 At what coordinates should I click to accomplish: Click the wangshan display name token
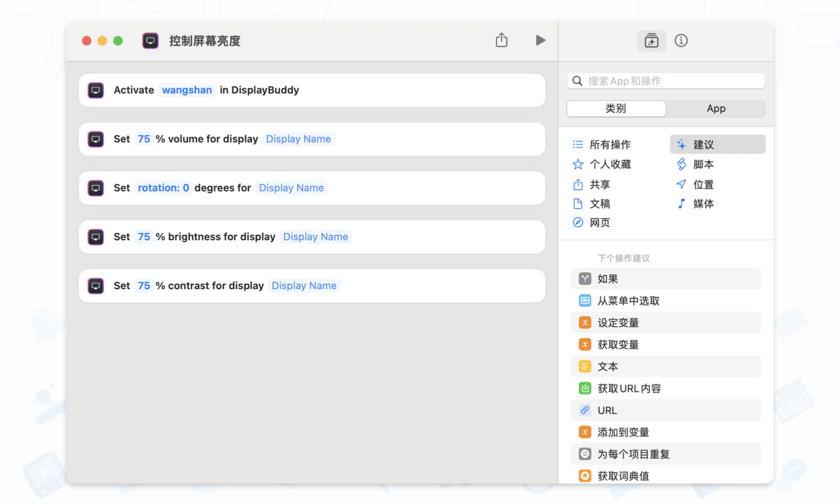[186, 90]
